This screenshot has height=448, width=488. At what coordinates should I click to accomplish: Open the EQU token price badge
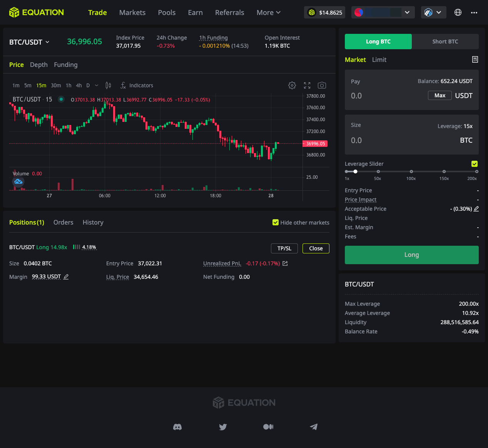(x=324, y=12)
